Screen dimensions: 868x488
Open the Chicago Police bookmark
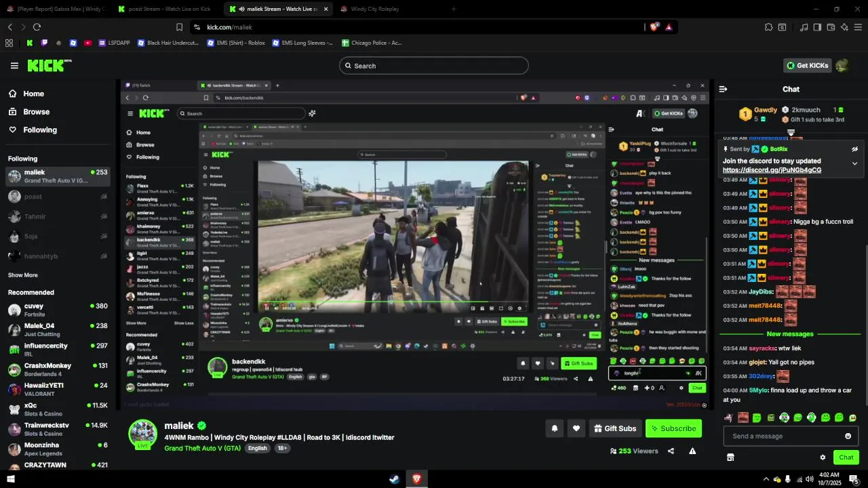click(x=372, y=43)
